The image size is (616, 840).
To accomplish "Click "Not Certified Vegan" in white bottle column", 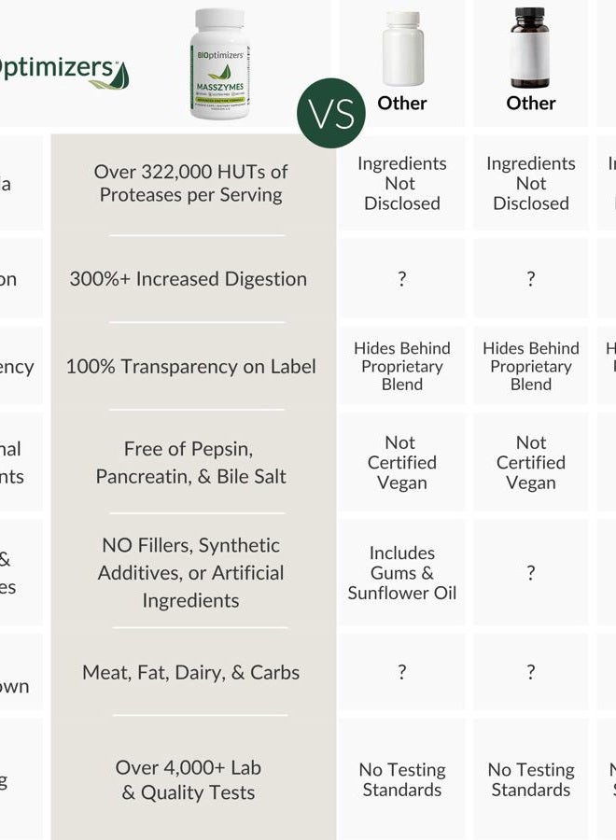I will point(402,462).
